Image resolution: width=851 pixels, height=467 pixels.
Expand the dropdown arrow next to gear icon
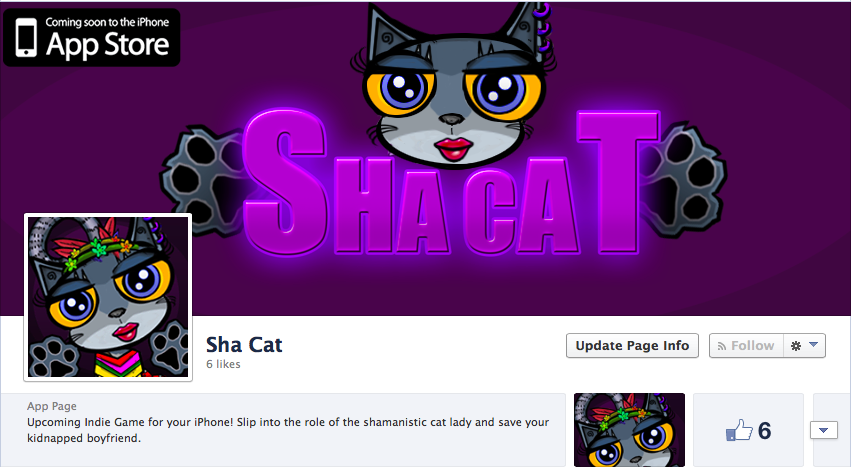(813, 345)
